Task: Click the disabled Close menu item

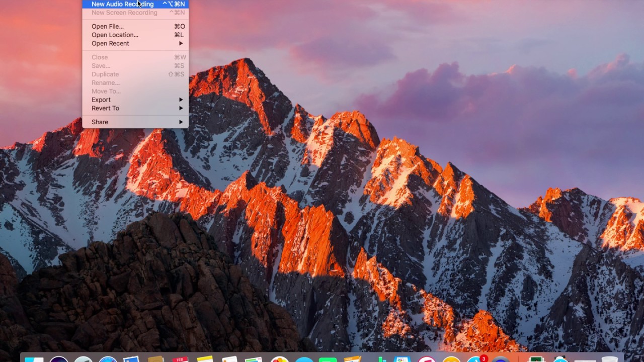Action: [135, 57]
